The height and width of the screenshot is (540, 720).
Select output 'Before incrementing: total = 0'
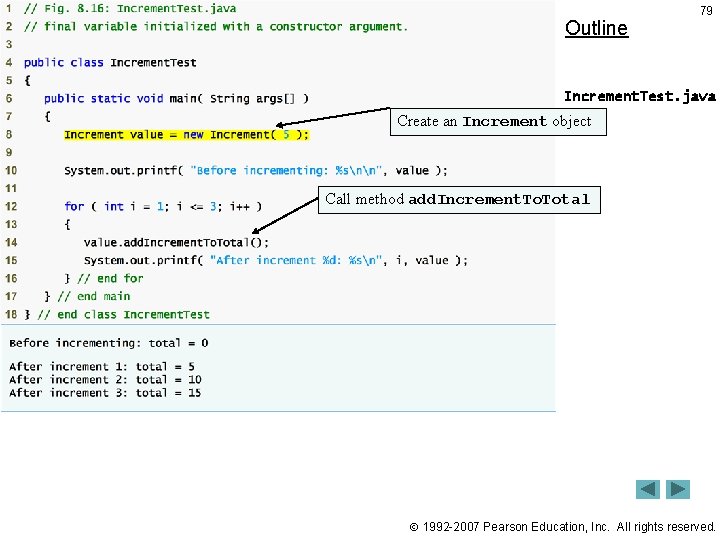click(109, 343)
